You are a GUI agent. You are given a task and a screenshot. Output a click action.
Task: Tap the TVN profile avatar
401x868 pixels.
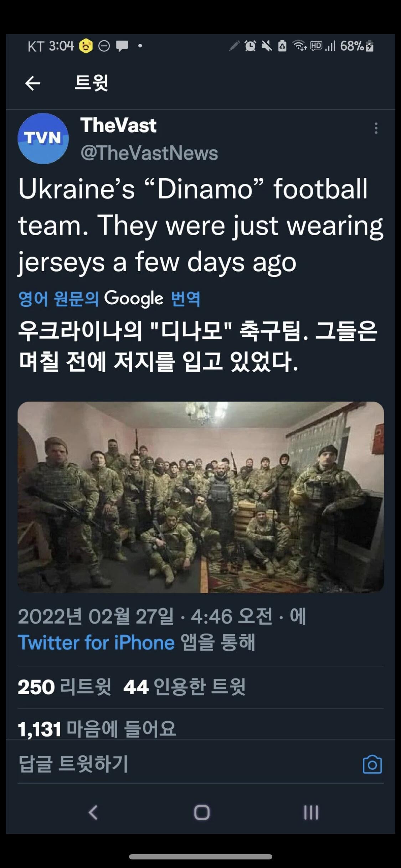coord(43,139)
